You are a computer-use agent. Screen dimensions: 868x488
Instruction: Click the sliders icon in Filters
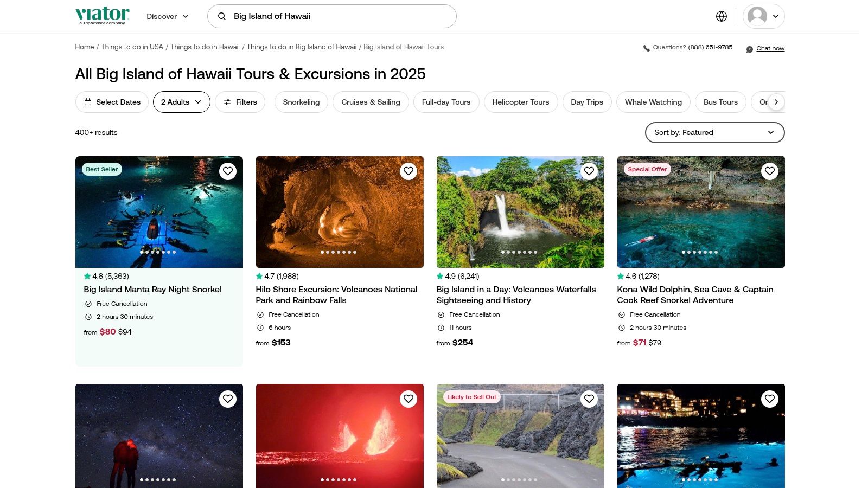pos(227,102)
